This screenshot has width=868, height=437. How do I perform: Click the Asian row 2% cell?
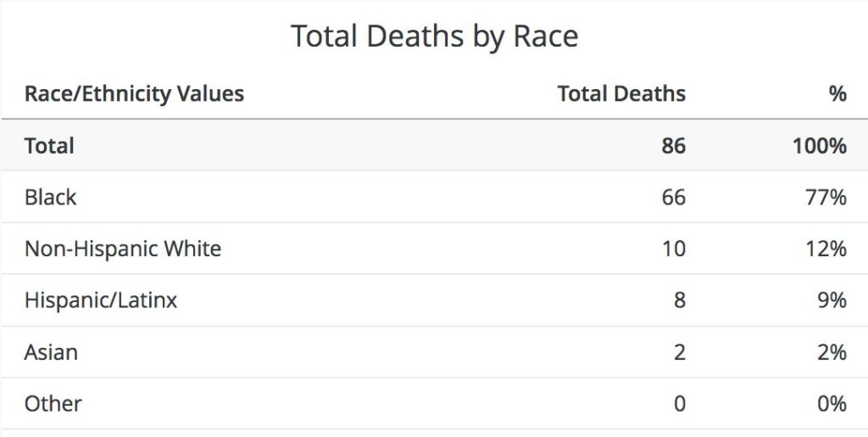click(832, 351)
